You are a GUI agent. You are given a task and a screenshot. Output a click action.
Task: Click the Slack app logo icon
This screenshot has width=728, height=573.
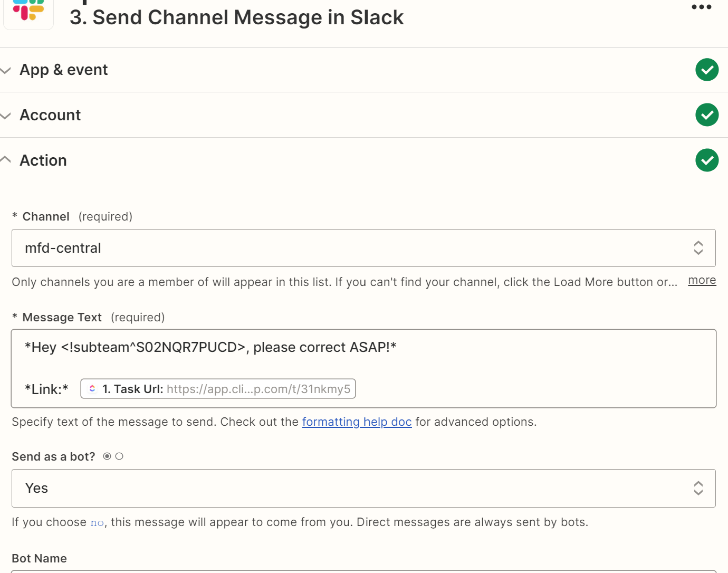pos(28,9)
